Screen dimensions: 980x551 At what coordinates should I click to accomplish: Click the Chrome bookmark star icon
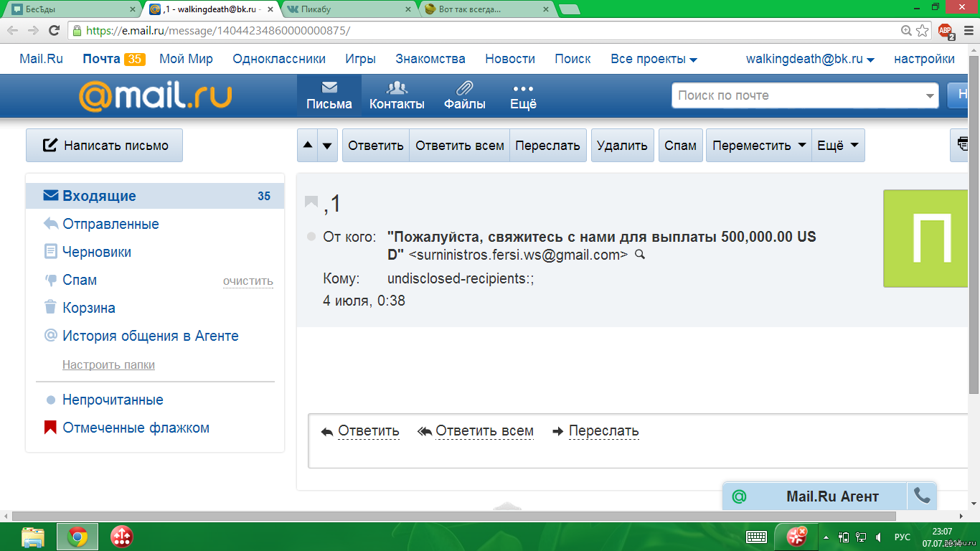(x=923, y=31)
